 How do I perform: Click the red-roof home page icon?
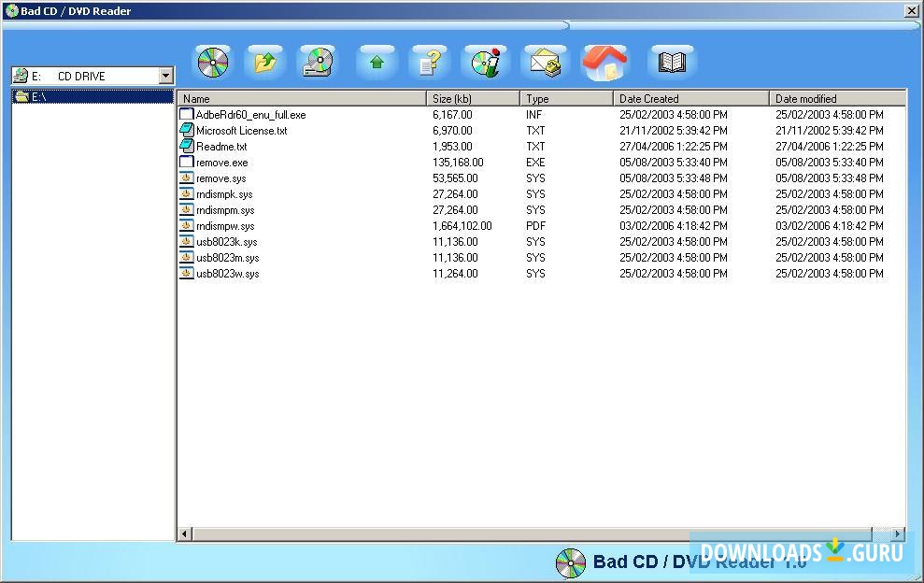point(604,63)
